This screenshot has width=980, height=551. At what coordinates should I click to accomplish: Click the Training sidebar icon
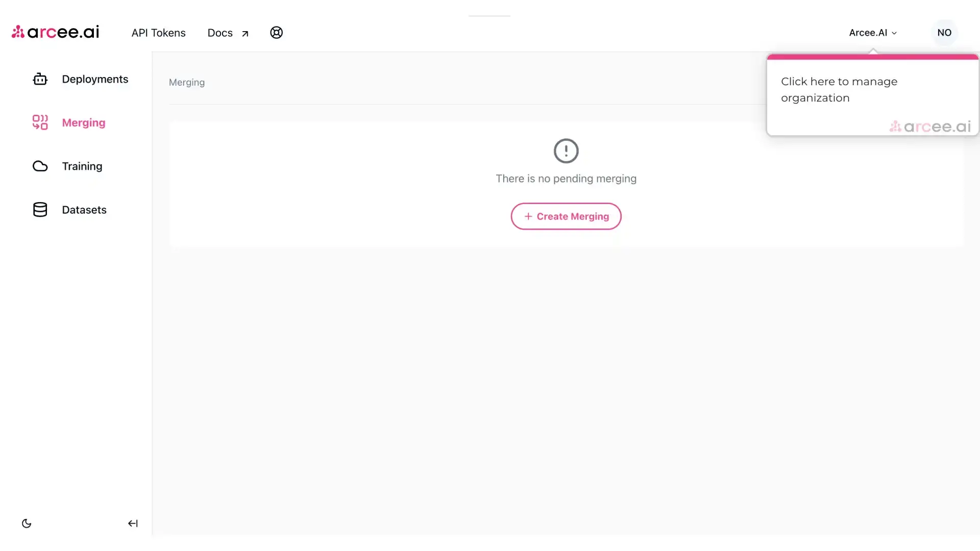[x=40, y=165]
